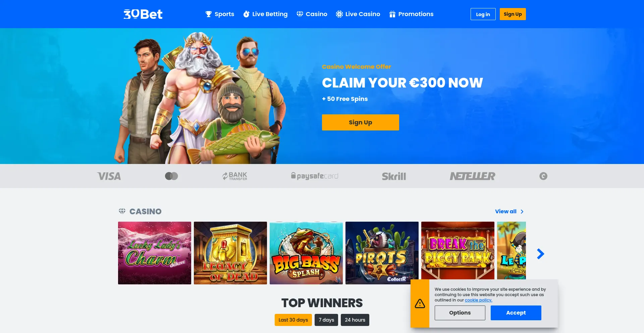Click the Casino diamond icon in navigation
Viewport: 644px width, 333px height.
pyautogui.click(x=300, y=14)
